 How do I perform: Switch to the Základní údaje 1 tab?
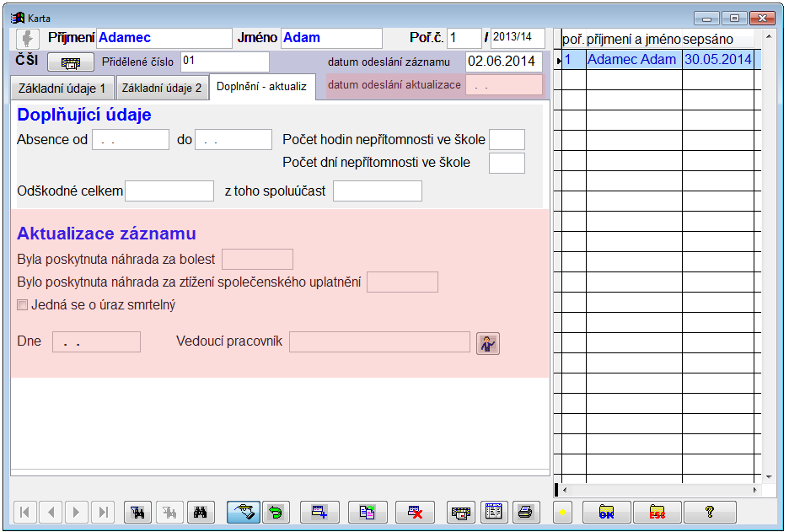(x=63, y=89)
